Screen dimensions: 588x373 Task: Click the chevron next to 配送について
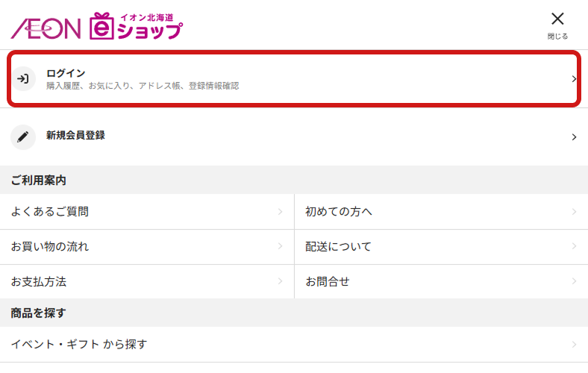[574, 247]
